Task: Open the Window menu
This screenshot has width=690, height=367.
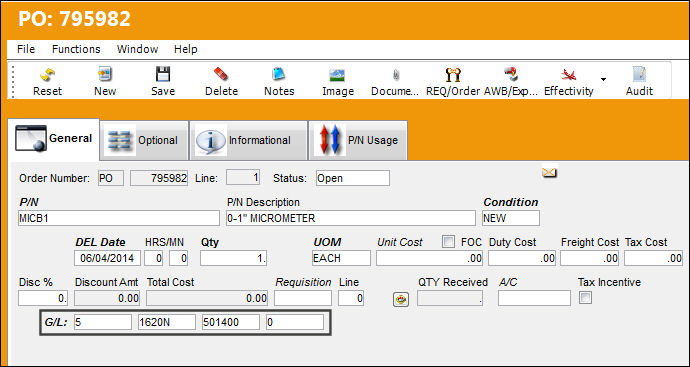Action: [x=137, y=49]
